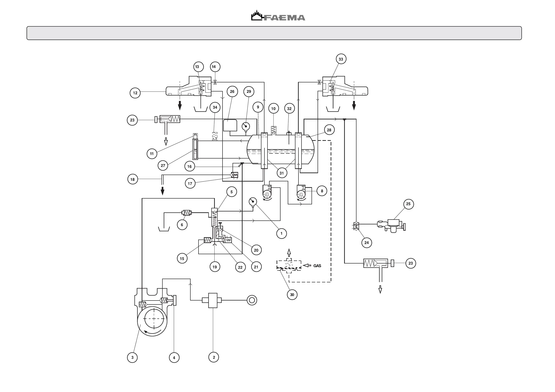Click the gray title bar banner
555x392 pixels.
click(274, 33)
